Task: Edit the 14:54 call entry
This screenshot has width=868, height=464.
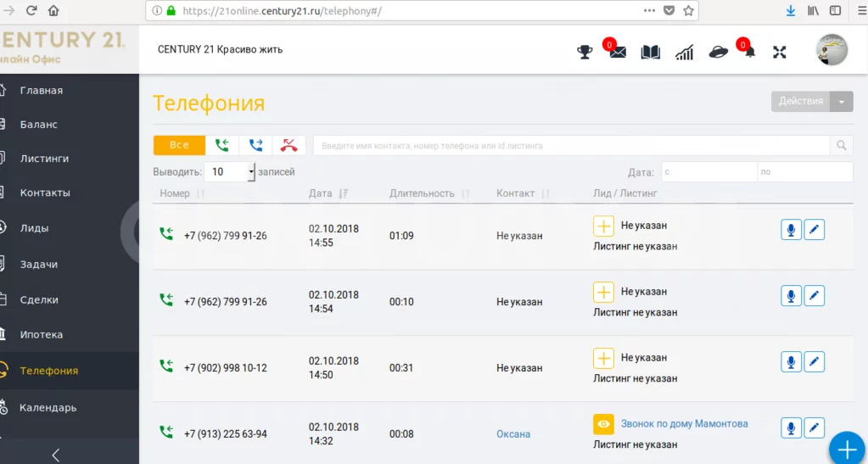Action: (x=814, y=296)
